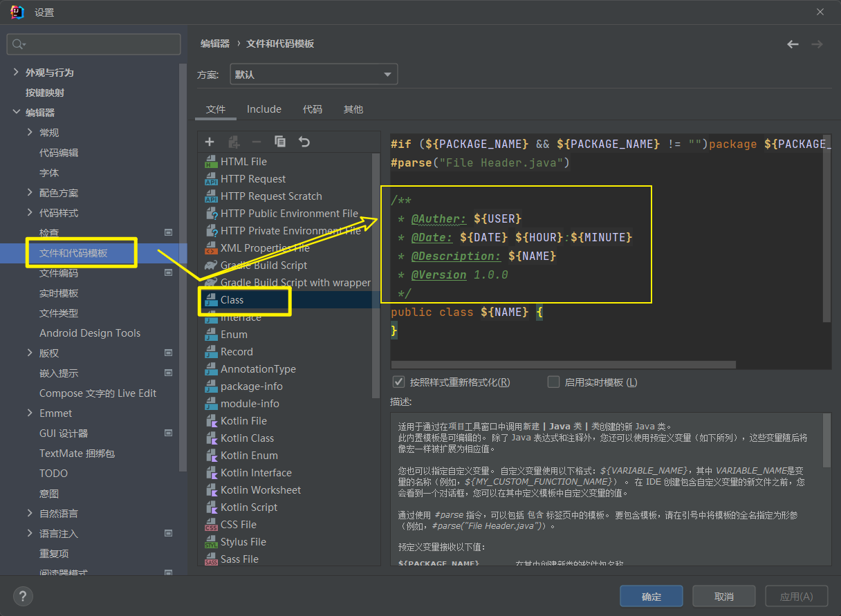The width and height of the screenshot is (841, 616).
Task: Expand the 外观与行为 settings section
Action: click(x=17, y=73)
